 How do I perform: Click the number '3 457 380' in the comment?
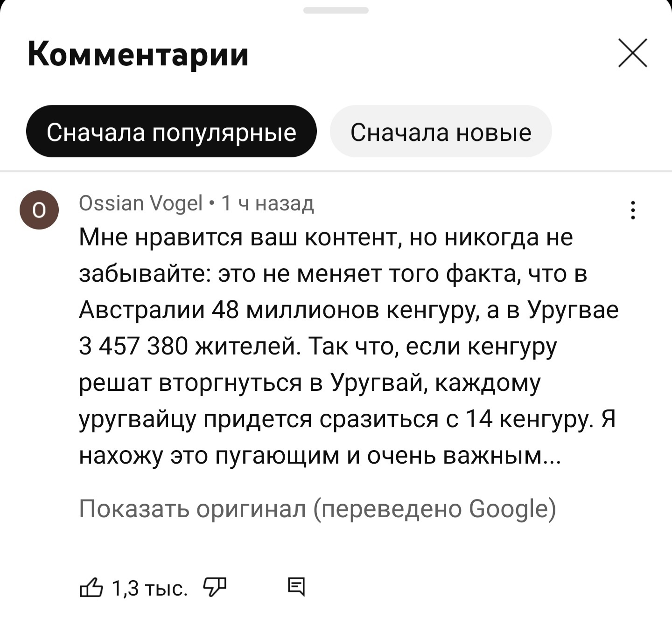coord(133,347)
